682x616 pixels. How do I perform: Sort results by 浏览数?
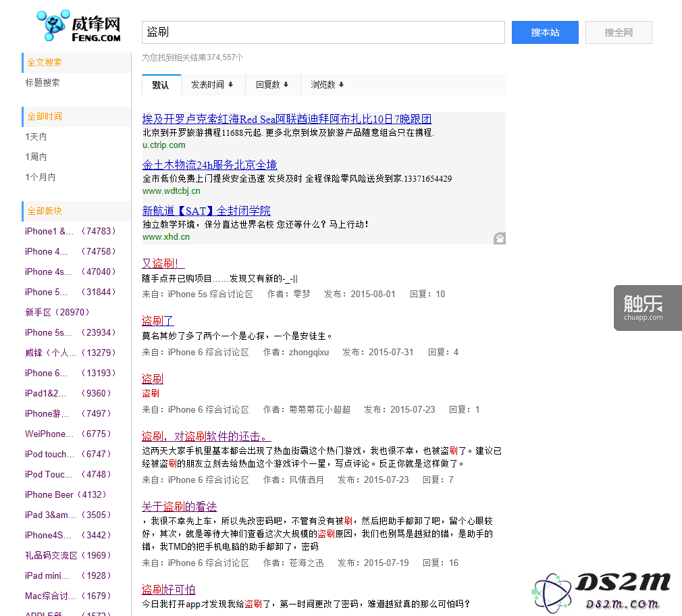pyautogui.click(x=327, y=85)
